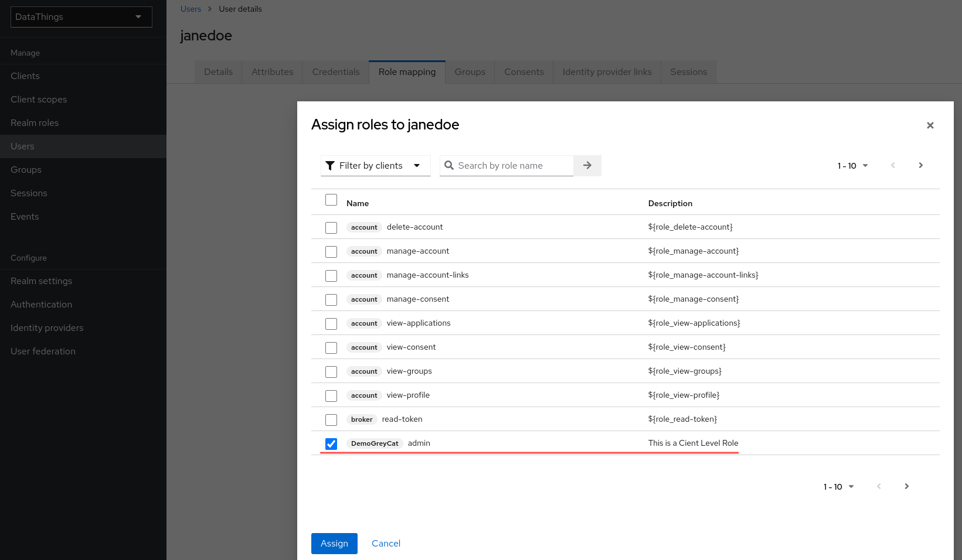Check the manage-account-links role checkbox
The height and width of the screenshot is (560, 962).
point(331,276)
